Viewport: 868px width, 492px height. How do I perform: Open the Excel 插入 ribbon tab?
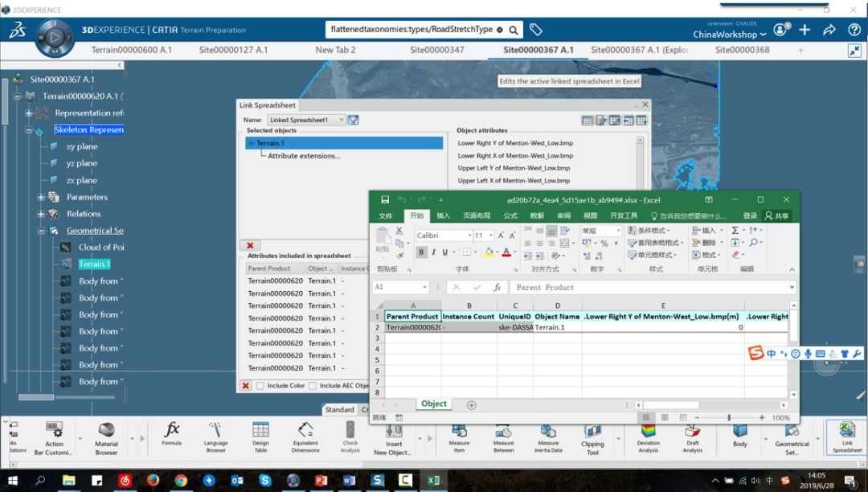pyautogui.click(x=443, y=215)
